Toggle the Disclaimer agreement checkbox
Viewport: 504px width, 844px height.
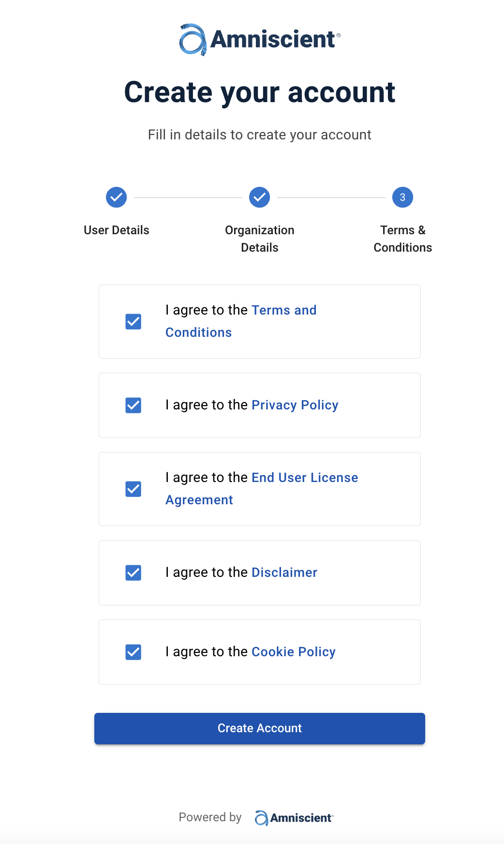[x=133, y=573]
